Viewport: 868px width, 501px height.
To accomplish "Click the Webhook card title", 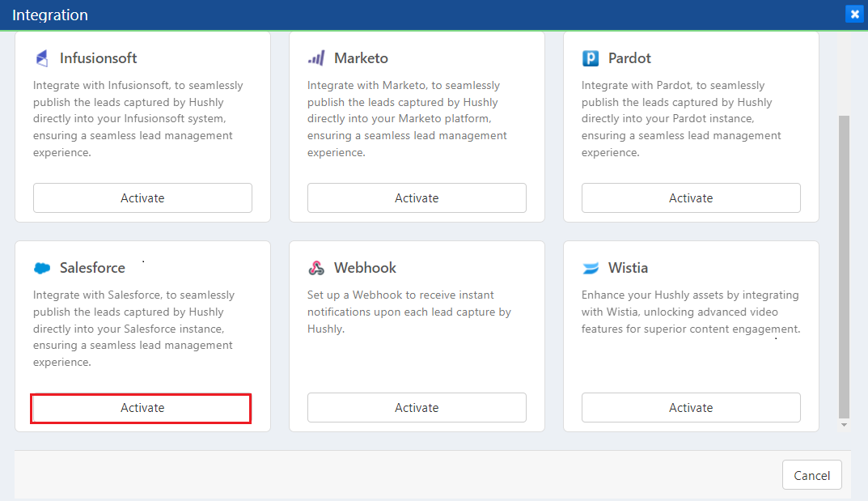I will (365, 268).
